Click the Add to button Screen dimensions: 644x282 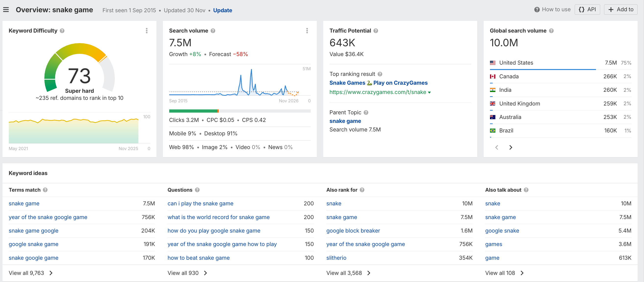[x=620, y=10]
